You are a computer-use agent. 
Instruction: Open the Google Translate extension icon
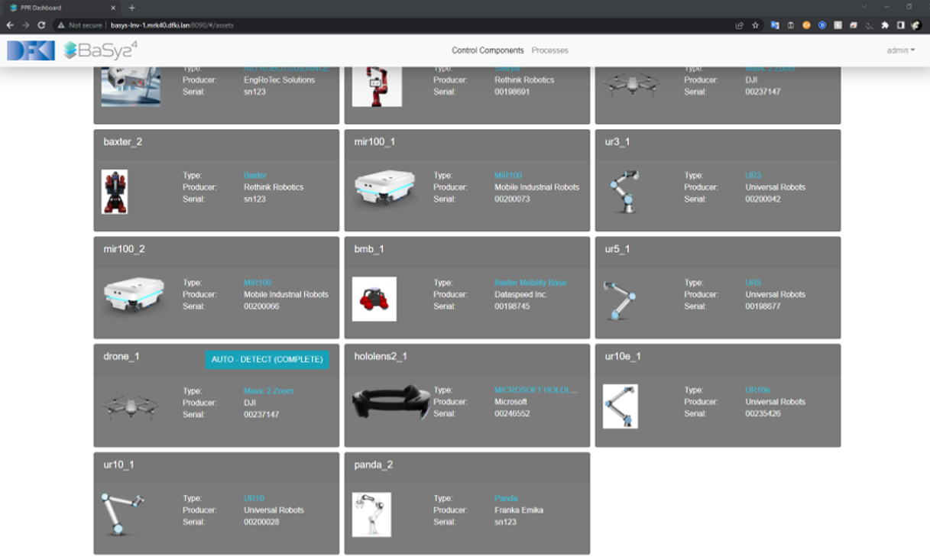(x=775, y=25)
